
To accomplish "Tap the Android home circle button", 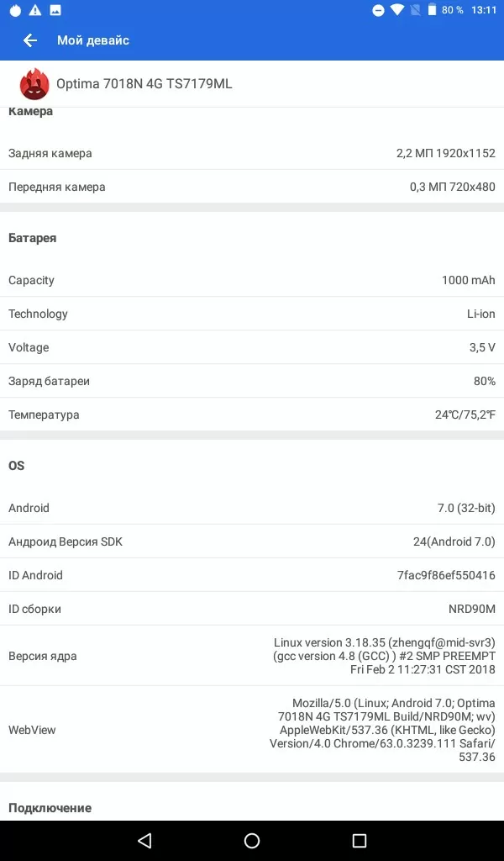I will click(252, 840).
